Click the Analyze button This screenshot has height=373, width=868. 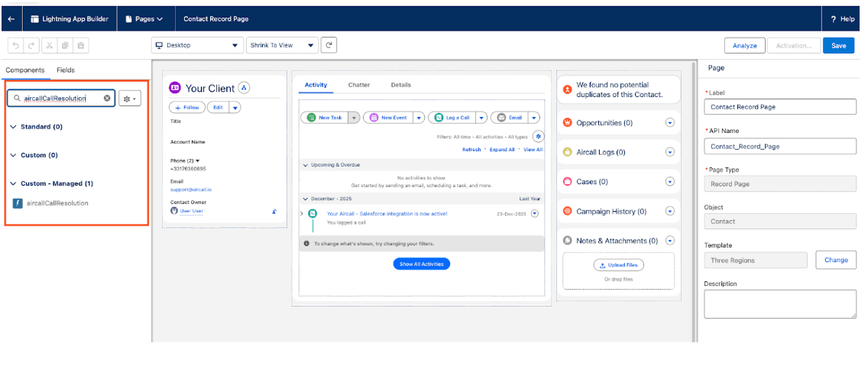point(744,45)
